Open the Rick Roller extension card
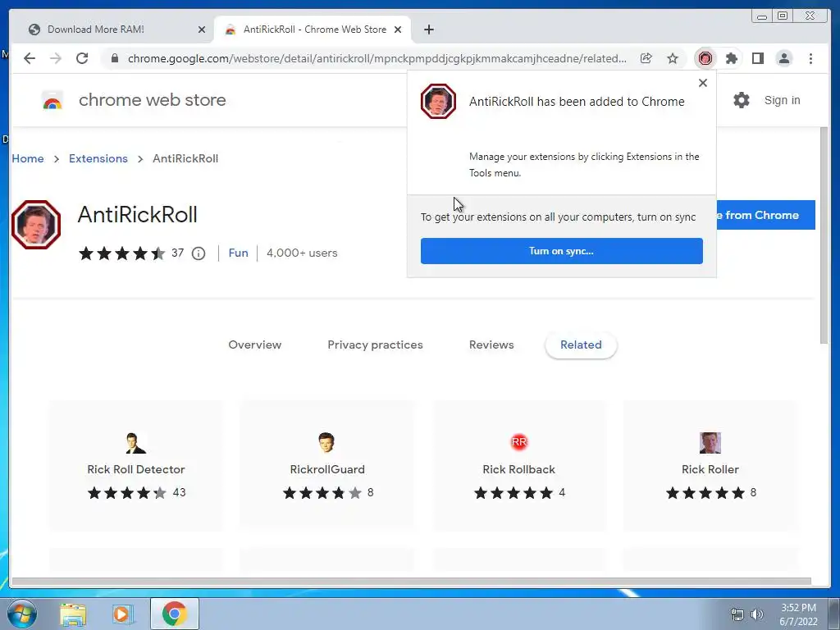Viewport: 840px width, 630px height. coord(710,466)
